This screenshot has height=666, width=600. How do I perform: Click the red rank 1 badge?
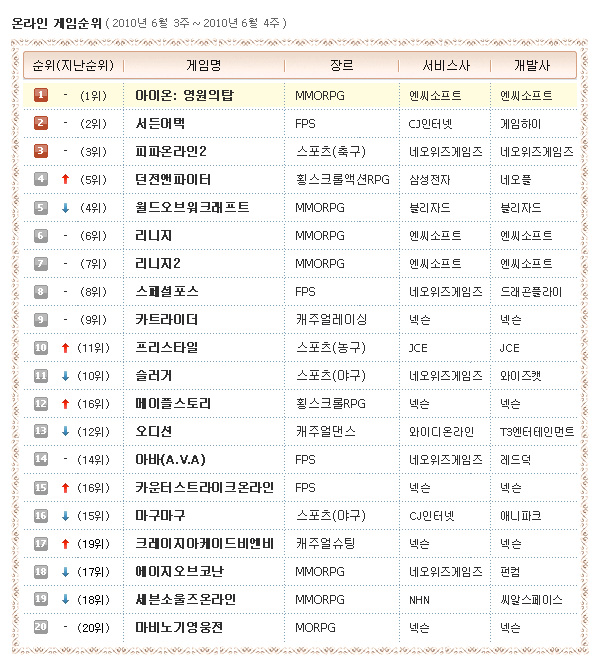point(41,95)
